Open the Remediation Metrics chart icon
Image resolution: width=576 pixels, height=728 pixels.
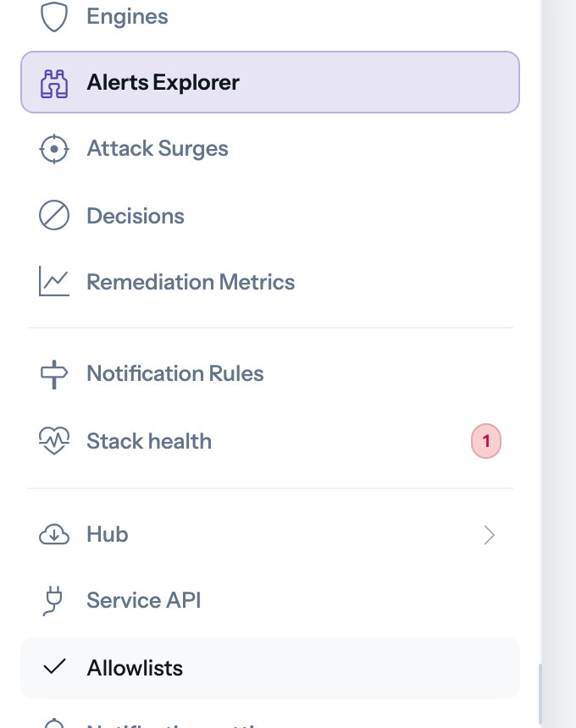54,281
